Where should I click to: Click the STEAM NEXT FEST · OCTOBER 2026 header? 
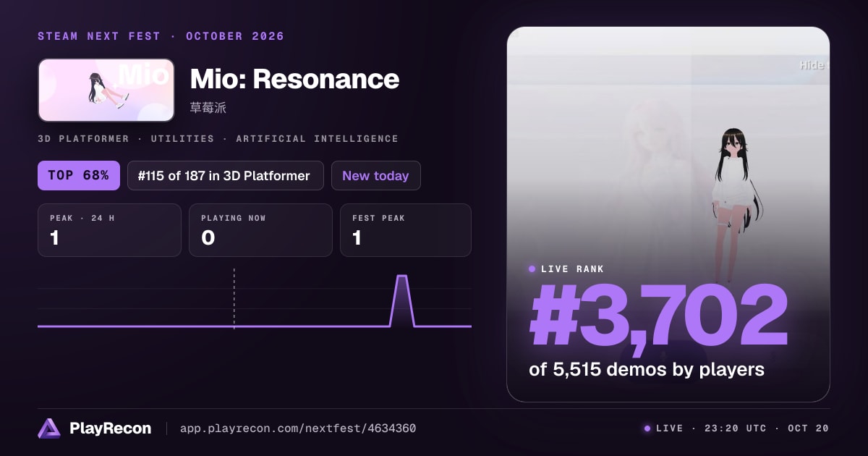161,36
